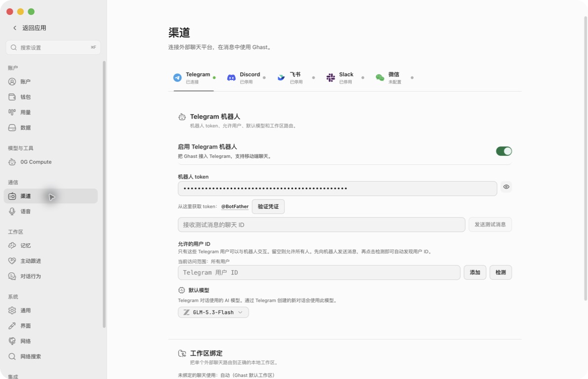Open the 0G Compute settings page
This screenshot has height=379, width=588.
50,162
